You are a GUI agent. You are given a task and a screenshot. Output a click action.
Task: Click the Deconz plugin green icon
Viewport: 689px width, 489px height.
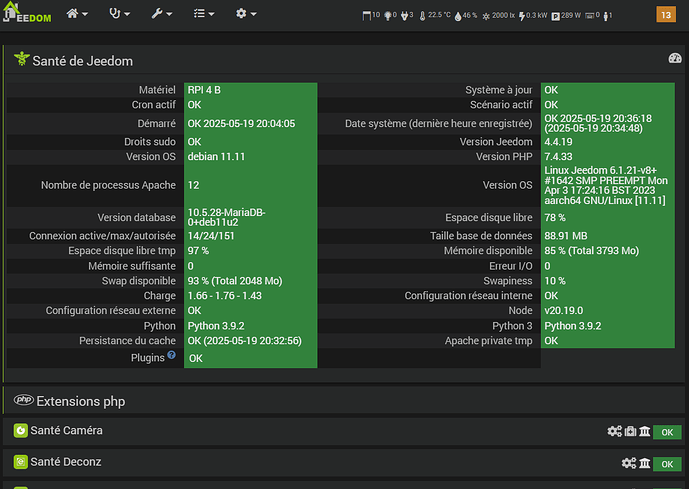(20, 462)
